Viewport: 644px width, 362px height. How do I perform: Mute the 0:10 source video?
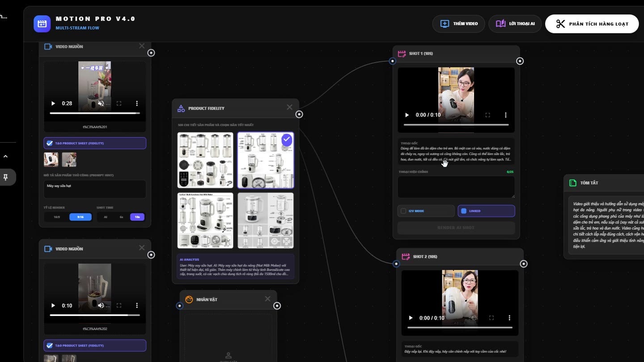tap(101, 306)
